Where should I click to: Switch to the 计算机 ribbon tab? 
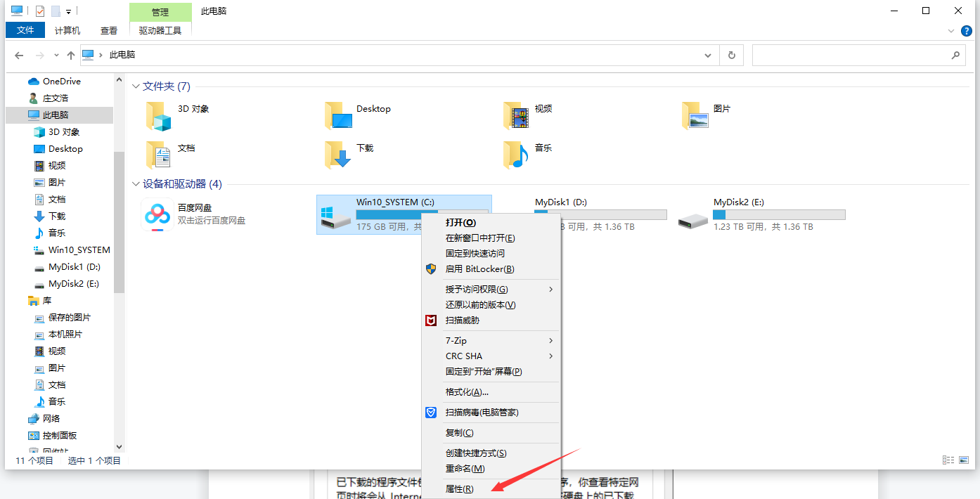(x=67, y=30)
